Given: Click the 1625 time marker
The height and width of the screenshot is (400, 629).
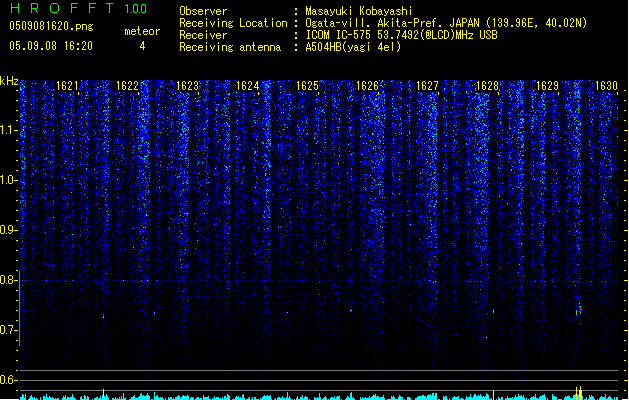Looking at the screenshot, I should pyautogui.click(x=307, y=86).
